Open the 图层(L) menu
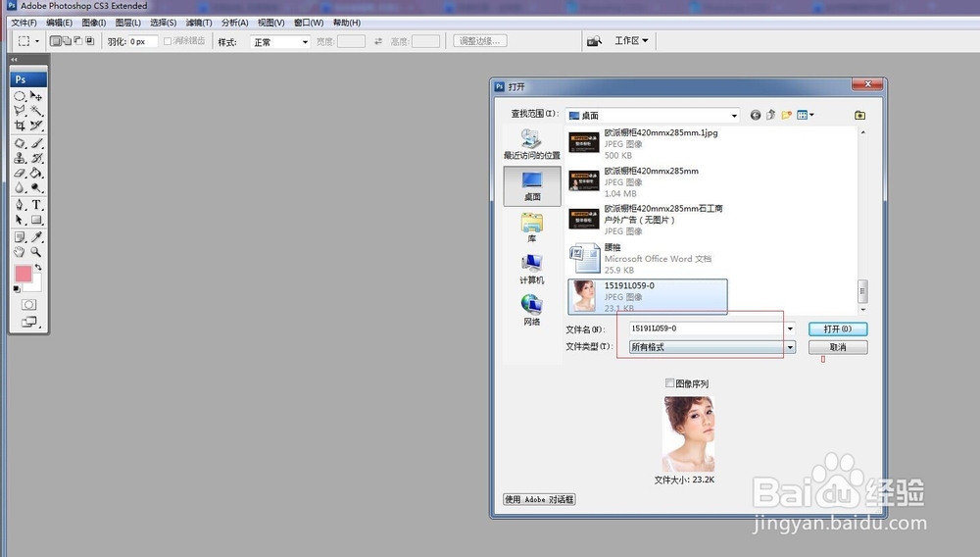 tap(128, 23)
